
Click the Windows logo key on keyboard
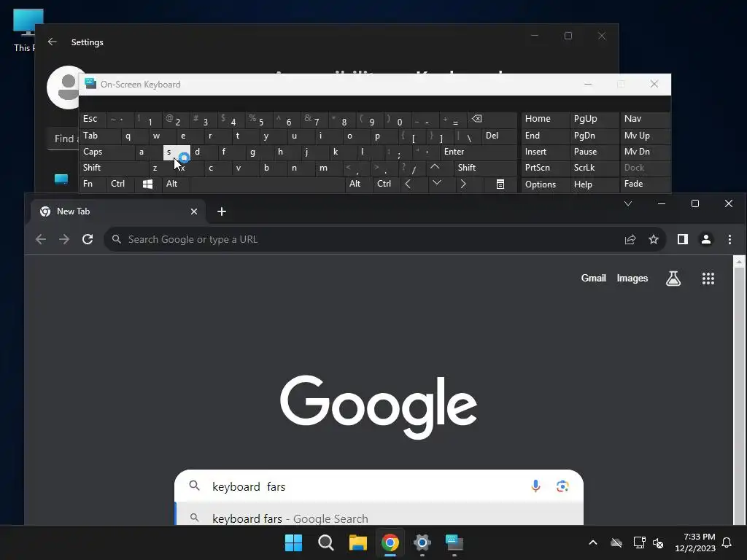click(x=147, y=184)
